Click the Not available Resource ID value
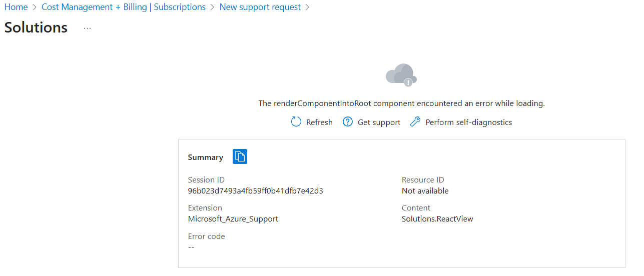Screen dimensions: 644x276 [425, 190]
